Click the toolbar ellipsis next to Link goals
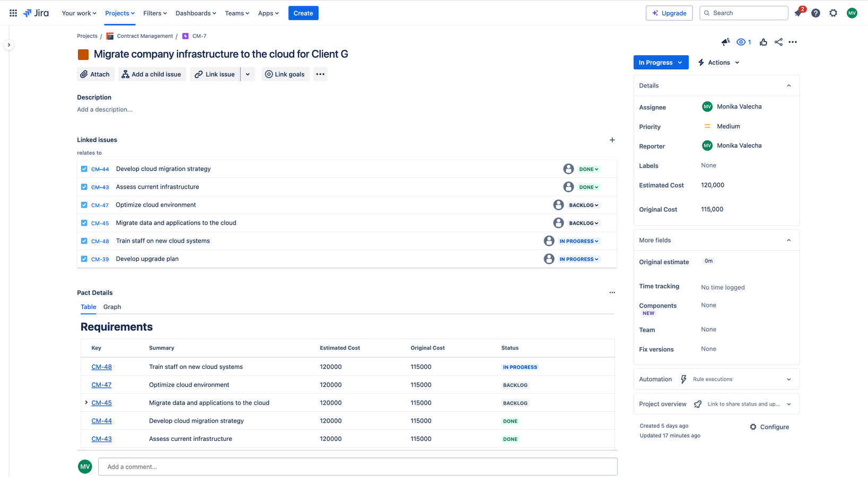The height and width of the screenshot is (477, 868). point(320,74)
